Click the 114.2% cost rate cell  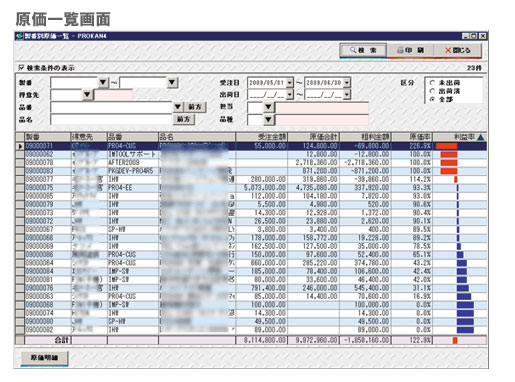coord(412,179)
